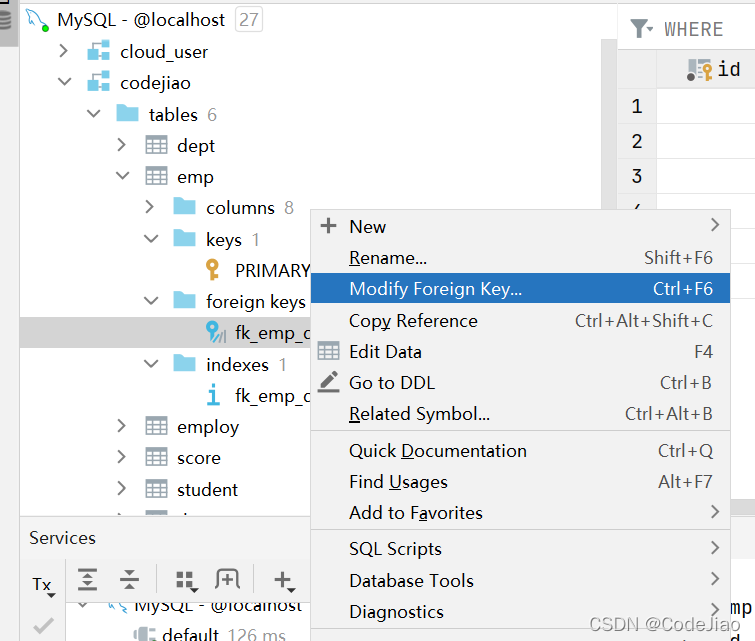Collapse the codejiao schema node
Image resolution: width=755 pixels, height=641 pixels.
tap(64, 82)
